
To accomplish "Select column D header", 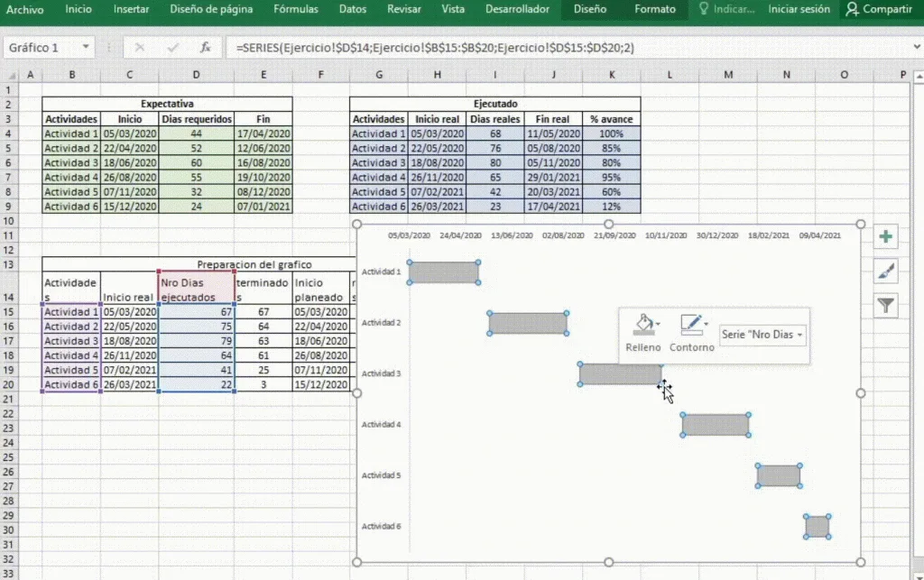I will click(196, 75).
